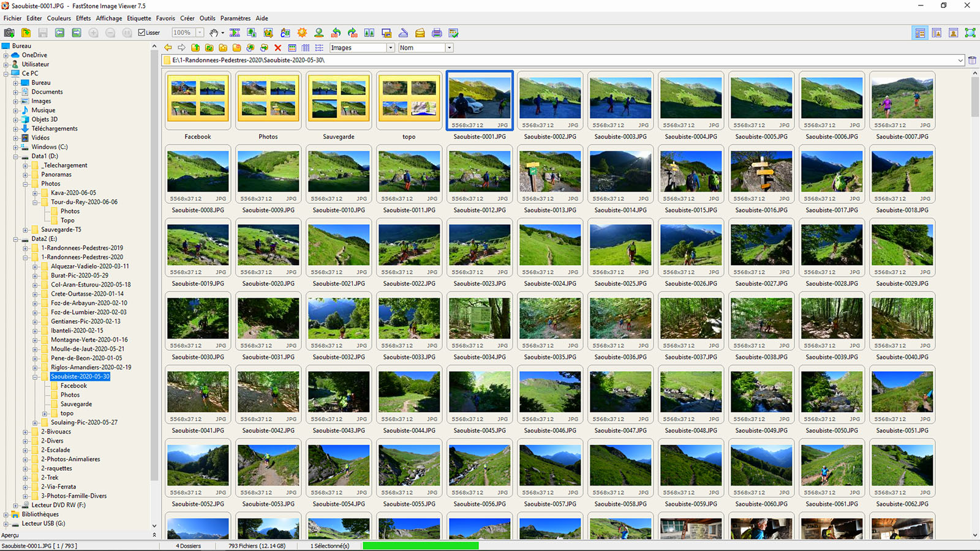Go back using the yellow left arrow

point(168,48)
